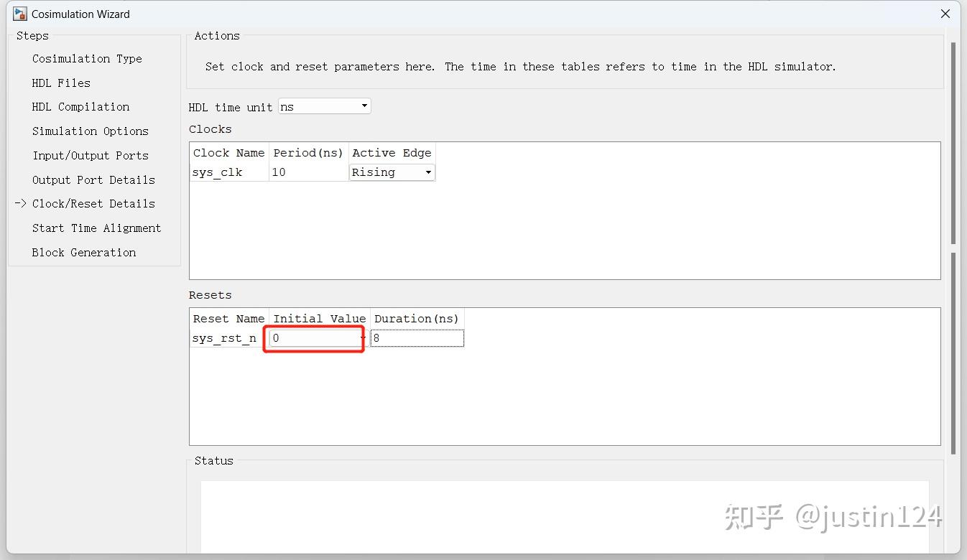967x560 pixels.
Task: Click the Active Edge column header
Action: click(x=392, y=153)
